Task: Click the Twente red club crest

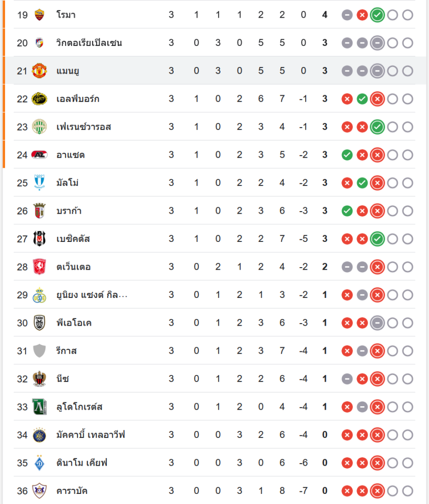Action: click(39, 267)
